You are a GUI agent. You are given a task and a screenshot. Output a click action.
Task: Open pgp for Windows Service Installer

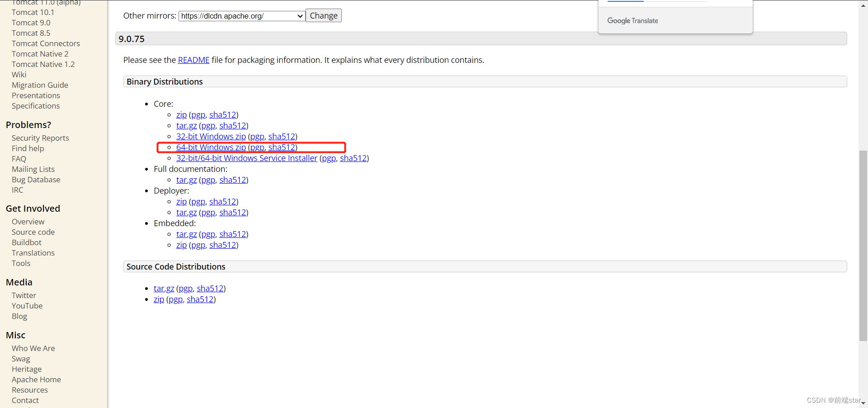[329, 158]
